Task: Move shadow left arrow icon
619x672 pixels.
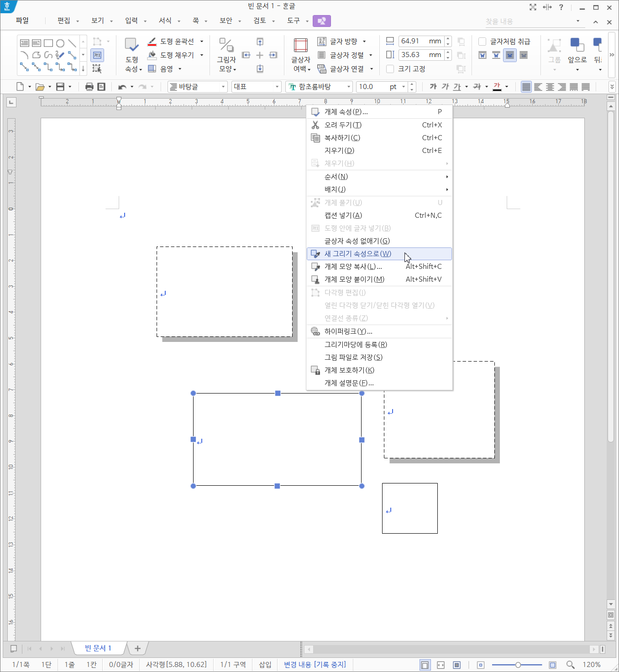Action: coord(246,55)
